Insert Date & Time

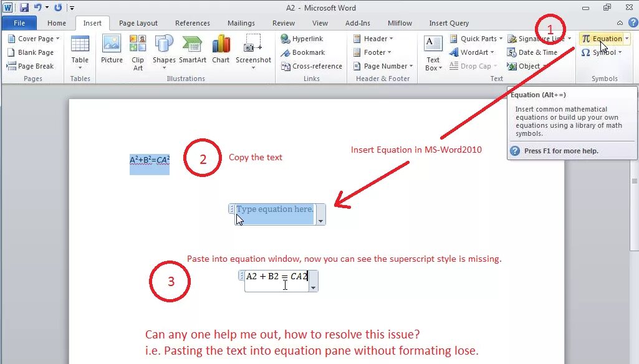pyautogui.click(x=532, y=52)
